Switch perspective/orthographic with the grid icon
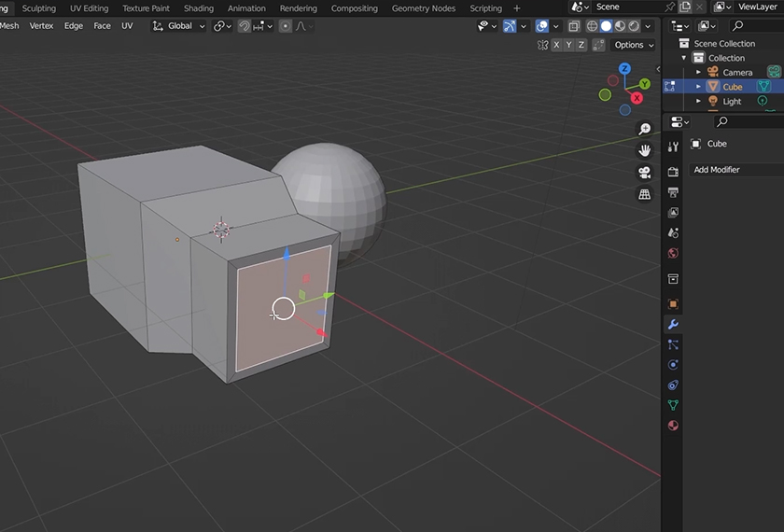 click(644, 194)
